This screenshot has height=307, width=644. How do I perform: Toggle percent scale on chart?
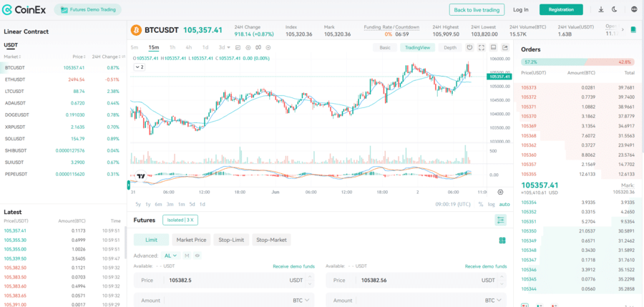coord(481,204)
